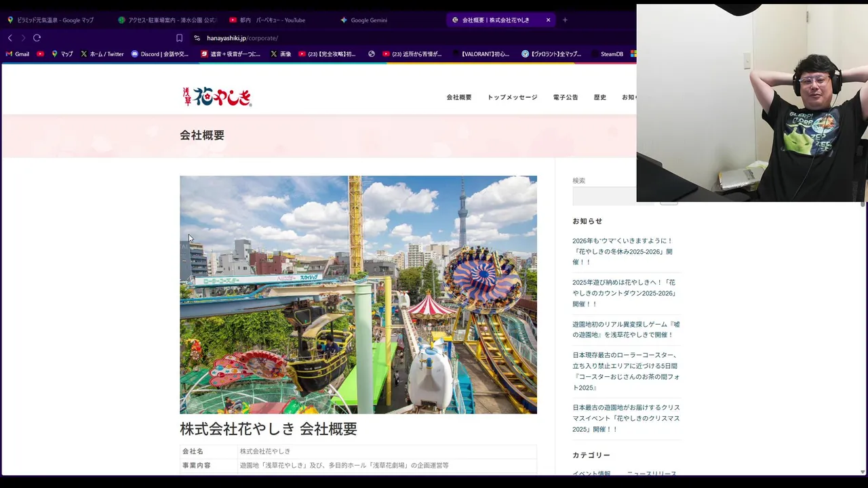Open the (23)【完全攻略】 YouTube bookmark
Viewport: 868px width, 488px height.
tap(327, 54)
